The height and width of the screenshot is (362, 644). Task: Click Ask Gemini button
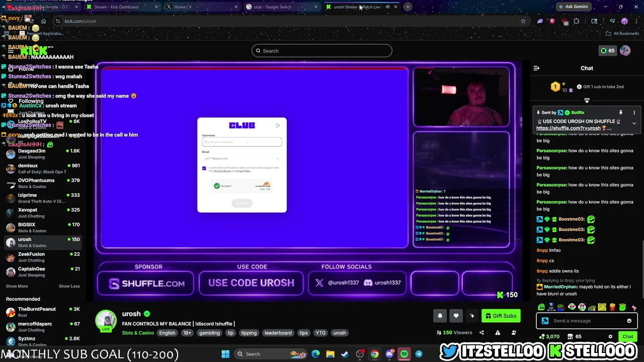click(x=573, y=7)
